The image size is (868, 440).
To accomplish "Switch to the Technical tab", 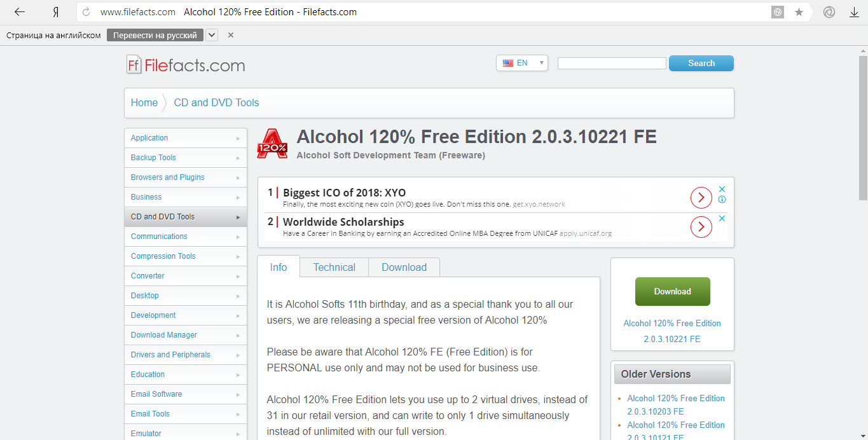I will click(334, 267).
